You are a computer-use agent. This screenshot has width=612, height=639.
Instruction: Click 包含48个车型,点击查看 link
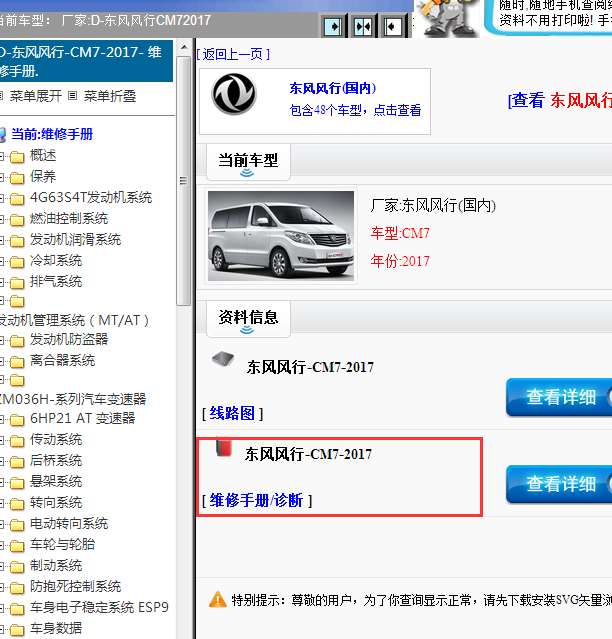355,110
